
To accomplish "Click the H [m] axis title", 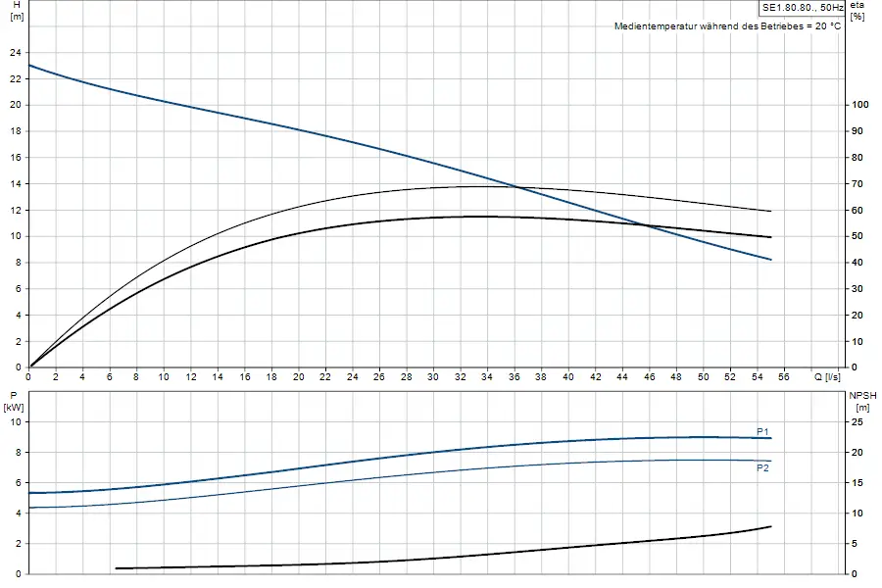I will [17, 11].
